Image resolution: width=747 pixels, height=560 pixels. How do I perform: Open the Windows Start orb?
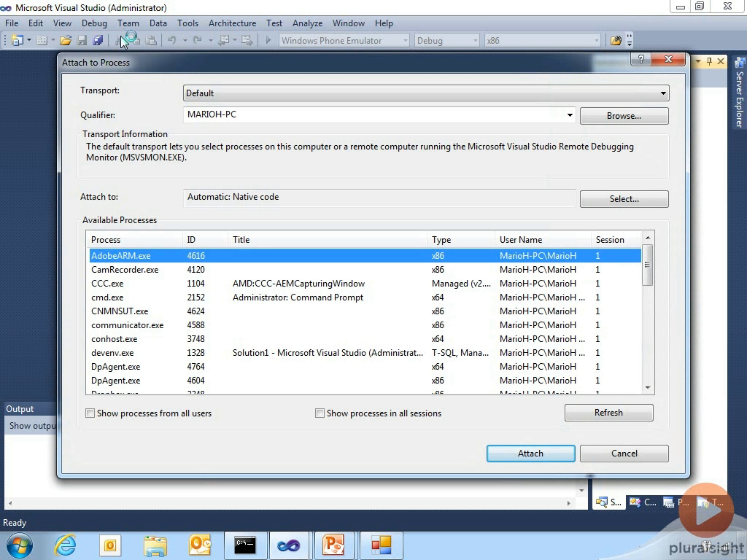(20, 545)
